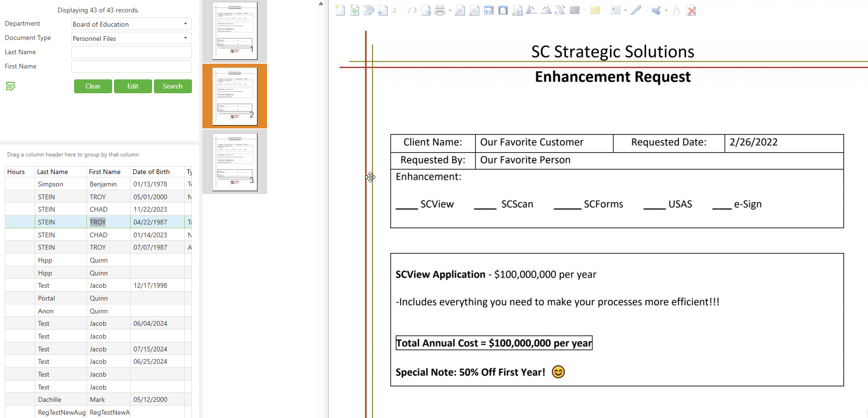This screenshot has width=868, height=418.
Task: Sort by the Hours column header
Action: (20, 172)
